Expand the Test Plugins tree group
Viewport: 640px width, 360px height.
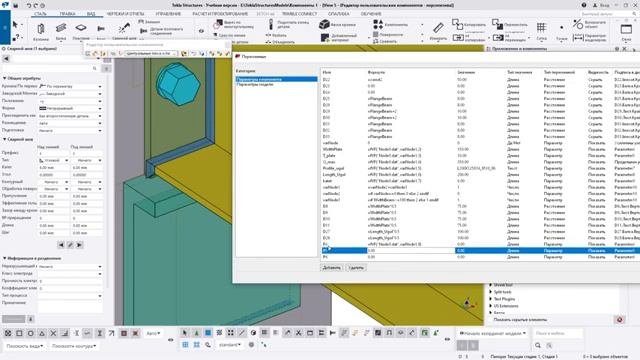pos(491,299)
